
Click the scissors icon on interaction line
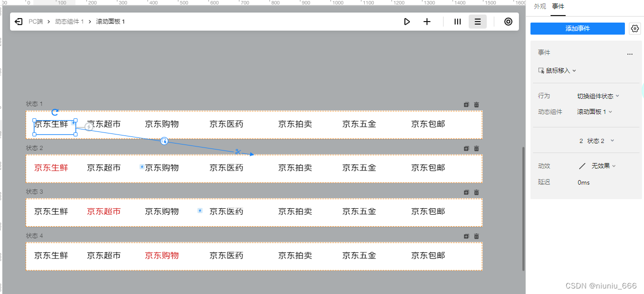[x=238, y=152]
